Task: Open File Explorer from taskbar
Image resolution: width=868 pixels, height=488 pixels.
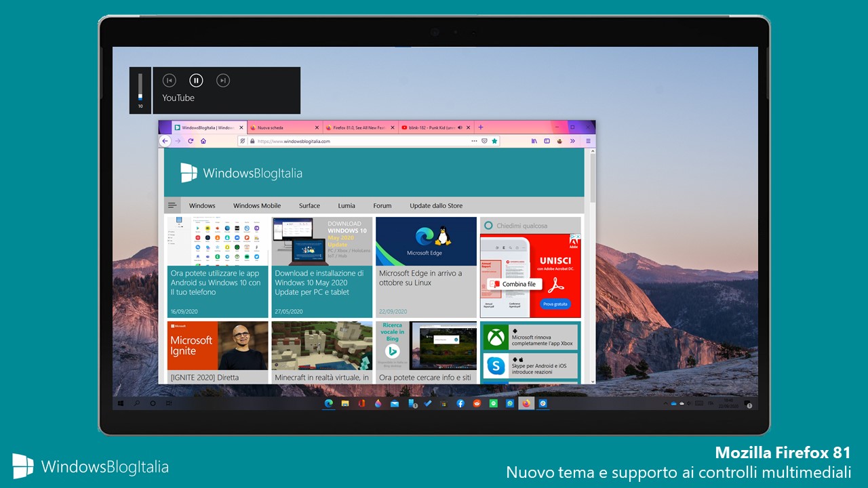Action: [345, 403]
